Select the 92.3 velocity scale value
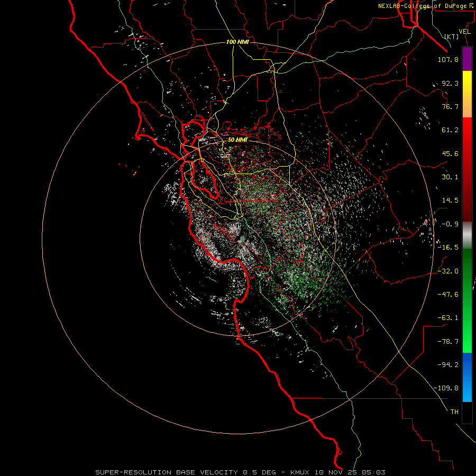476x476 pixels. click(x=450, y=83)
